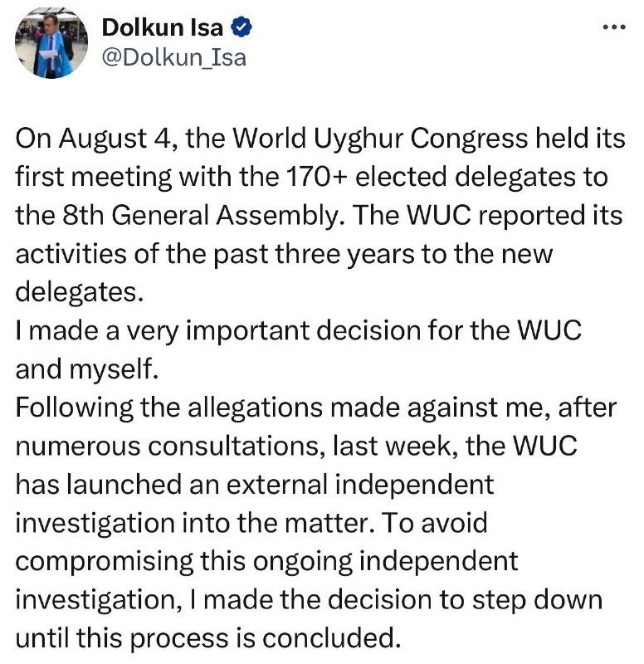This screenshot has height=664, width=644.
Task: Click the blue verified badge
Action: coord(242,27)
